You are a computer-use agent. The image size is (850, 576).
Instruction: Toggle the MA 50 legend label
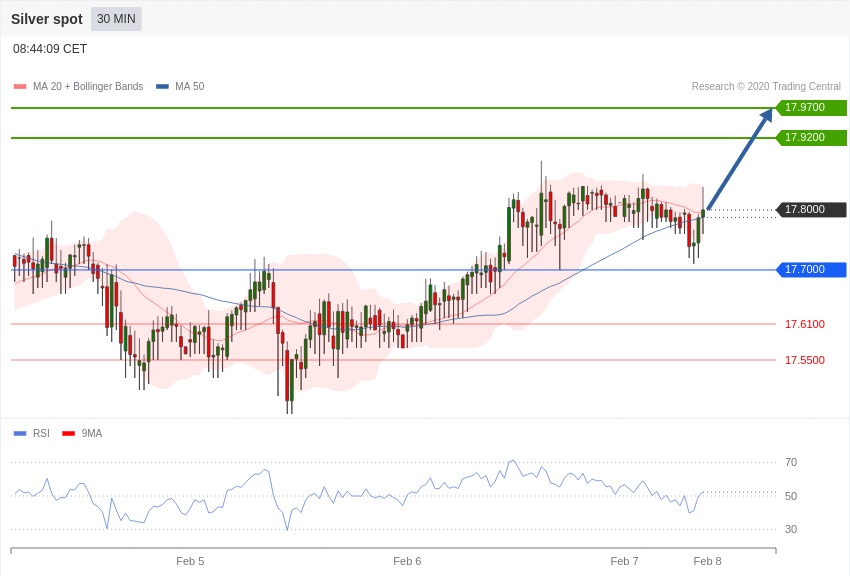(x=189, y=87)
